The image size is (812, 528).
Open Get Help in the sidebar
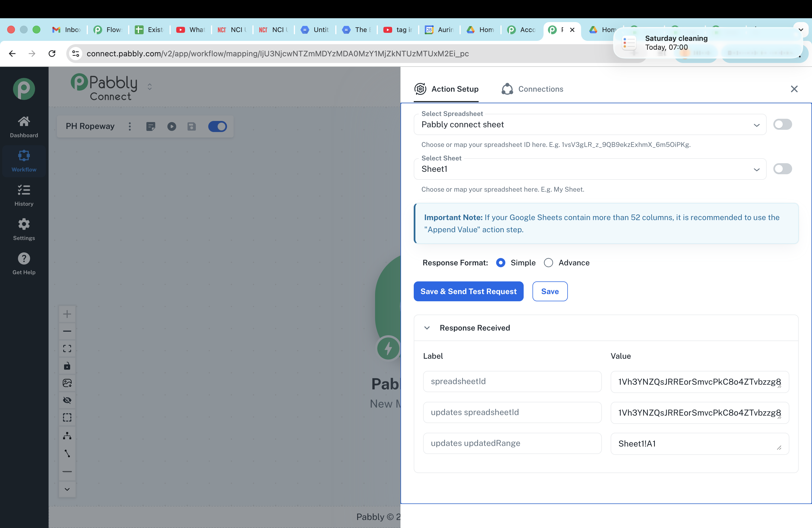[x=24, y=263]
